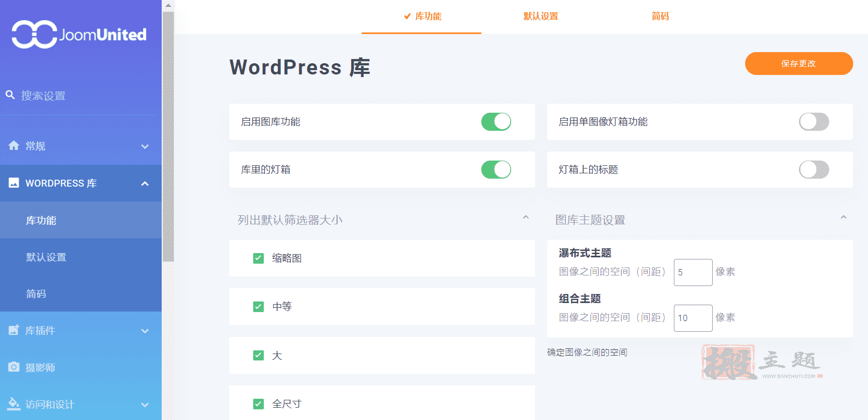Open the 摄影师 sidebar item

[81, 367]
